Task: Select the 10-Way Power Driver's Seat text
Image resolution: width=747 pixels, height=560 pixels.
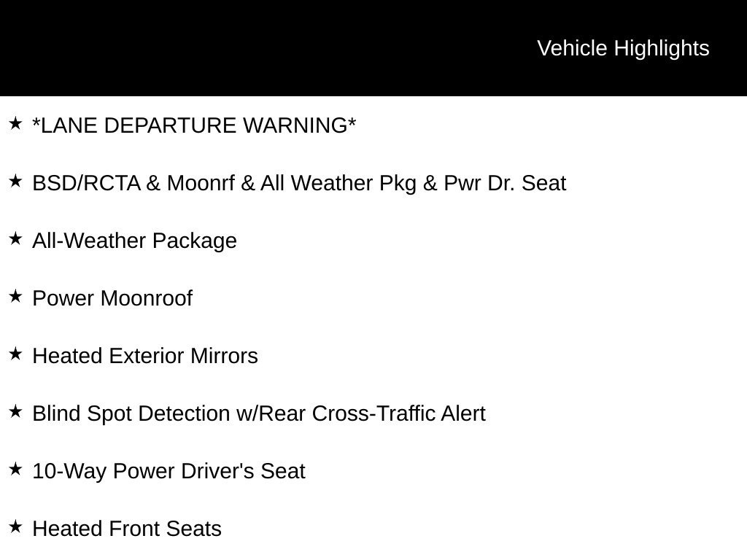Action: coord(169,472)
